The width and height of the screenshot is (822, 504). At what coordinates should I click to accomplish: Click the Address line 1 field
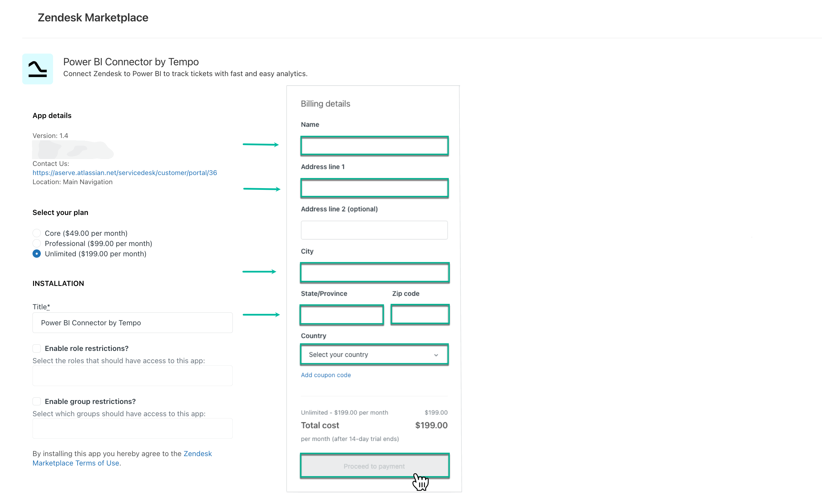click(x=374, y=188)
